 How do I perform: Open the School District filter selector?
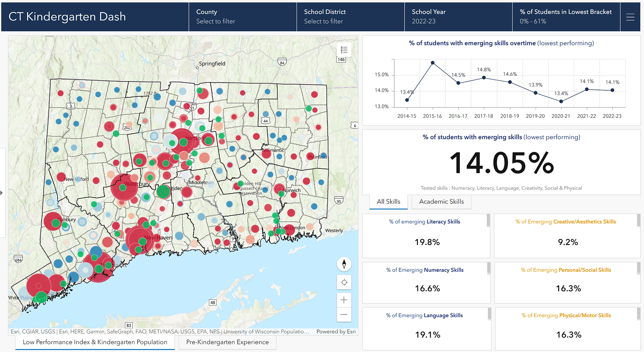[351, 17]
